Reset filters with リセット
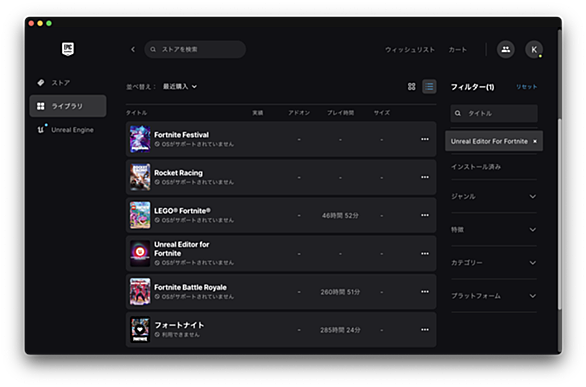This screenshot has height=387, width=586. pyautogui.click(x=526, y=87)
